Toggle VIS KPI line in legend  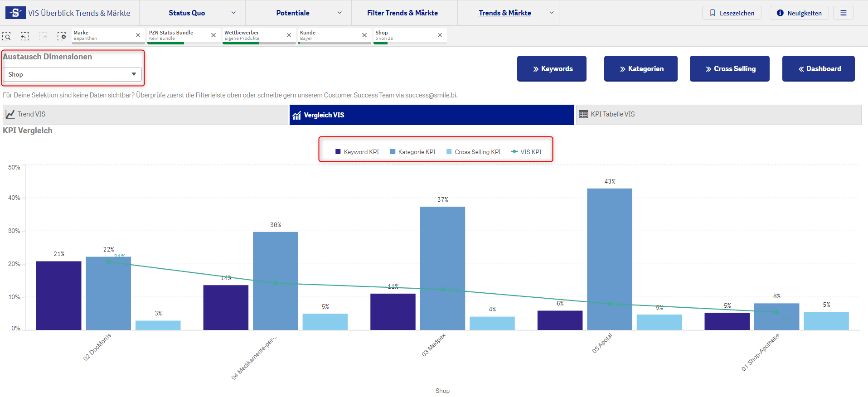click(x=526, y=152)
